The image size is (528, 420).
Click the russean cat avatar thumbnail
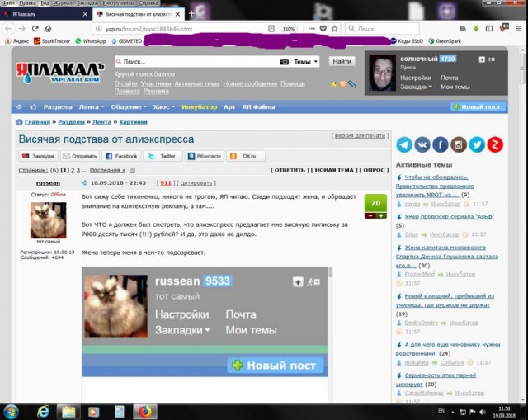point(48,220)
